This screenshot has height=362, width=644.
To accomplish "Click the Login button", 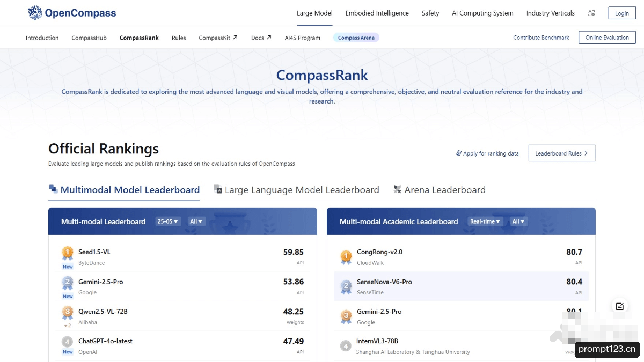I will click(622, 13).
